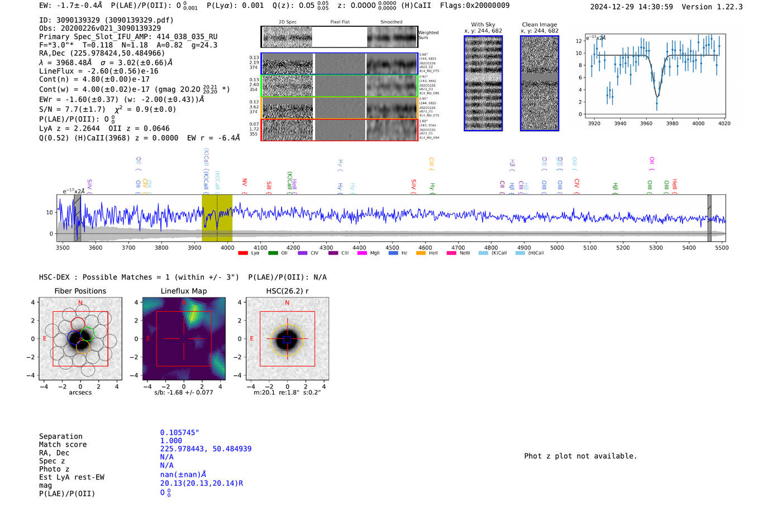Image resolution: width=782 pixels, height=532 pixels.
Task: Click the 'P(Lyα): 0.001' header text
Action: click(235, 5)
